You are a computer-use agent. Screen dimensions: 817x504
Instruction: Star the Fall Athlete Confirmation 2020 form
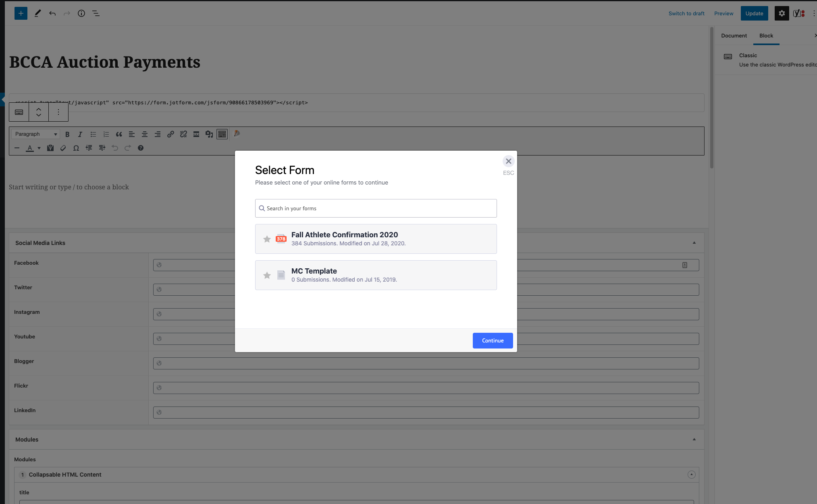267,239
